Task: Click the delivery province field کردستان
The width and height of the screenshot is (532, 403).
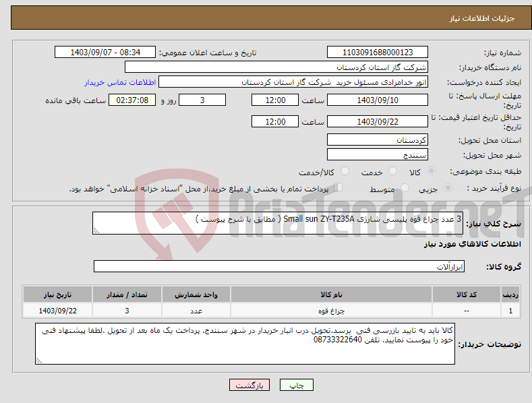Action: pyautogui.click(x=378, y=139)
